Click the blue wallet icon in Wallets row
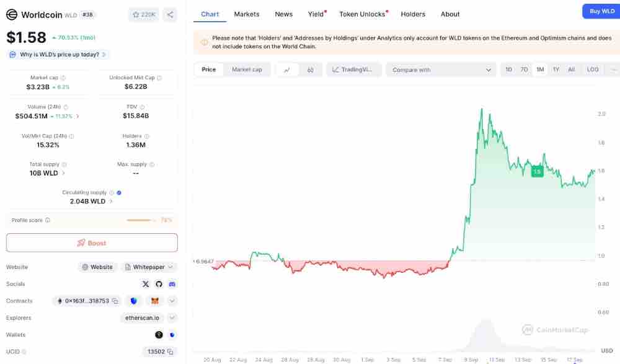The height and width of the screenshot is (364, 620). click(x=172, y=335)
